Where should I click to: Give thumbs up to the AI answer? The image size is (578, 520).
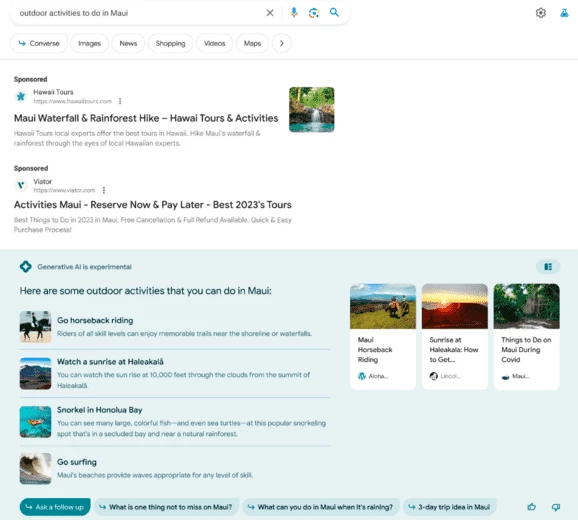532,507
